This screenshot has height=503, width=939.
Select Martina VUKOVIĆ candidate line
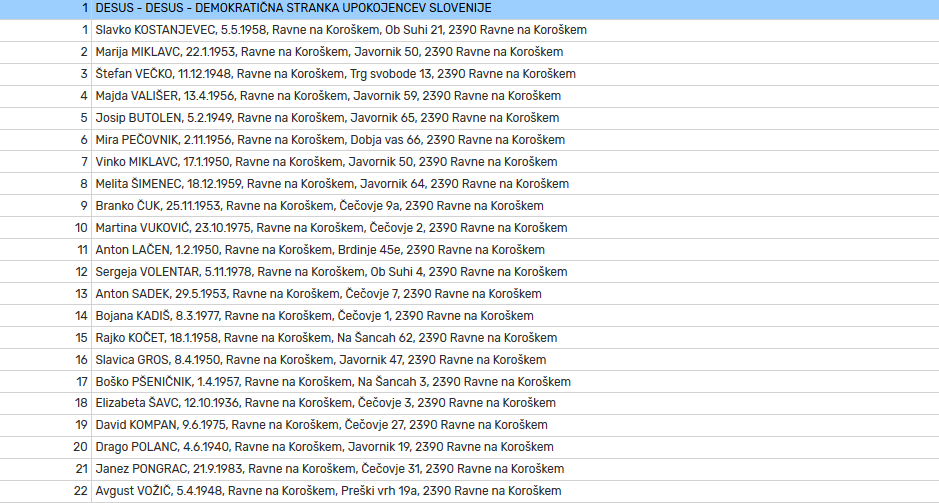(470, 228)
